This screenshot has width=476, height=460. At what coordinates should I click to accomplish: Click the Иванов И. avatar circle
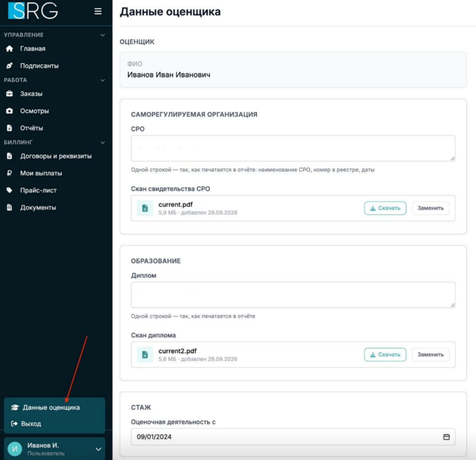click(x=15, y=449)
